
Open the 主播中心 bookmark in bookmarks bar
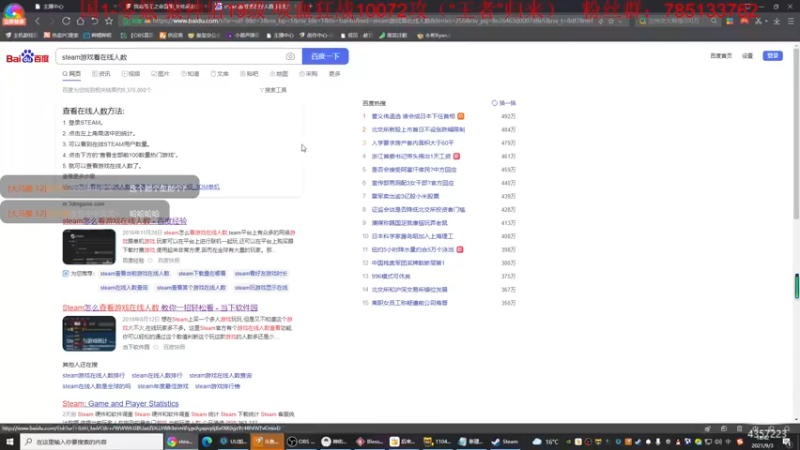(x=280, y=36)
